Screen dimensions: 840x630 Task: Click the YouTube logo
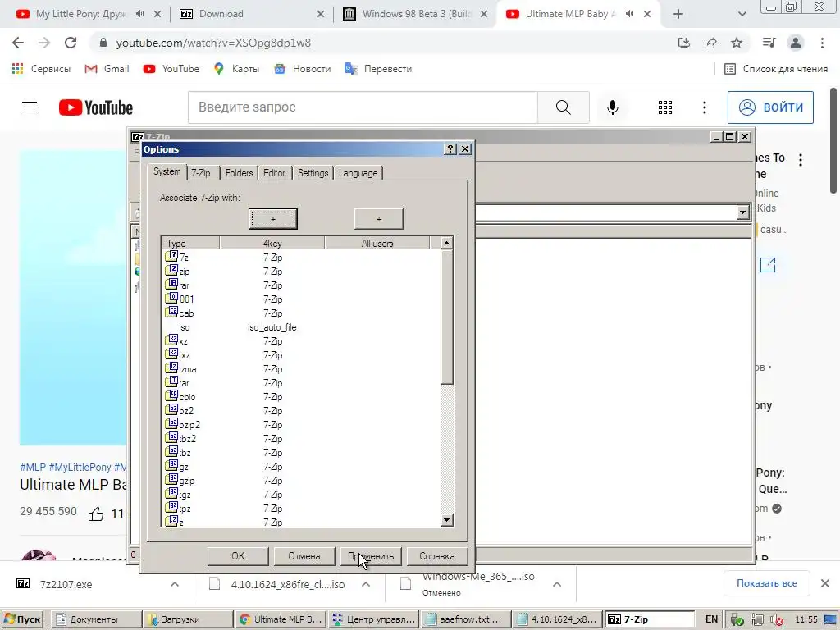[x=96, y=107]
